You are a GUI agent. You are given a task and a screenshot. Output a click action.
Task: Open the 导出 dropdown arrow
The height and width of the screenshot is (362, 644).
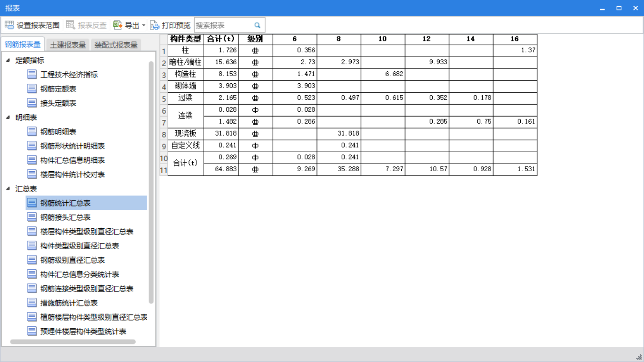(144, 26)
